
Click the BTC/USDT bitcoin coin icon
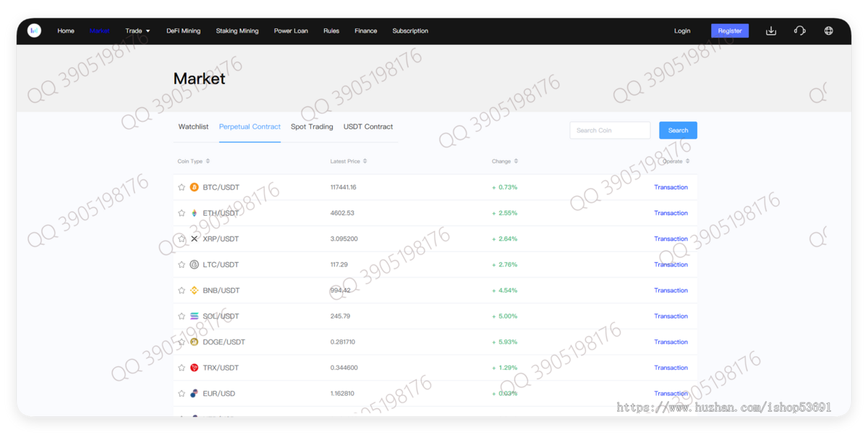(x=194, y=187)
